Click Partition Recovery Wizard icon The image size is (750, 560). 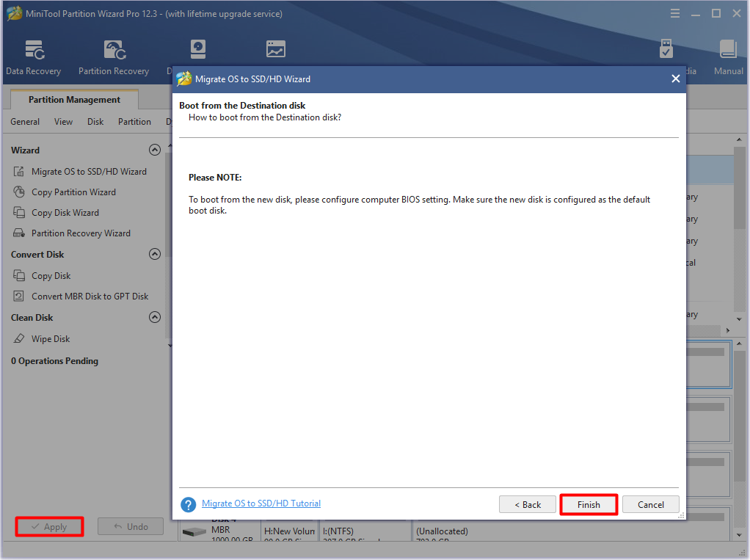tap(18, 233)
